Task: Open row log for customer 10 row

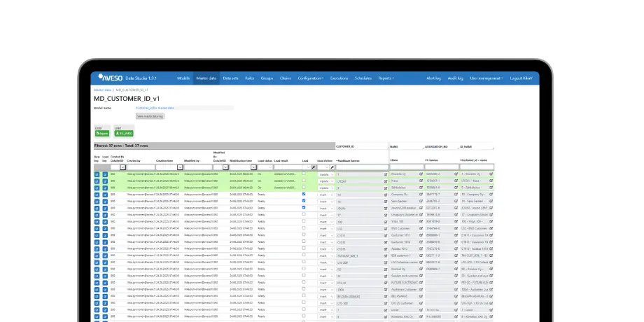Action: [x=97, y=195]
